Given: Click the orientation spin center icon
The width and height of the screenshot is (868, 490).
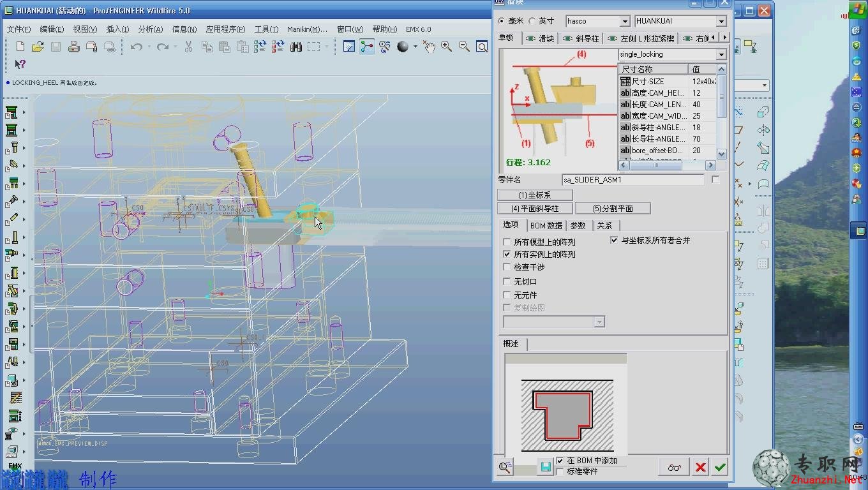Looking at the screenshot, I should (384, 47).
